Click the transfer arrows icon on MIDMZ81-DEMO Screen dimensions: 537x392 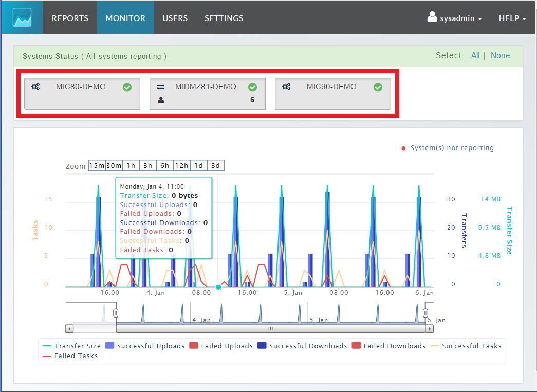[x=161, y=87]
